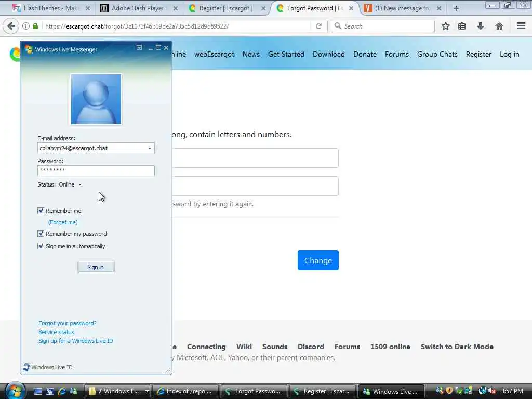532x399 pixels.
Task: Launch Internet Explorer from quick launch
Action: pyautogui.click(x=62, y=391)
